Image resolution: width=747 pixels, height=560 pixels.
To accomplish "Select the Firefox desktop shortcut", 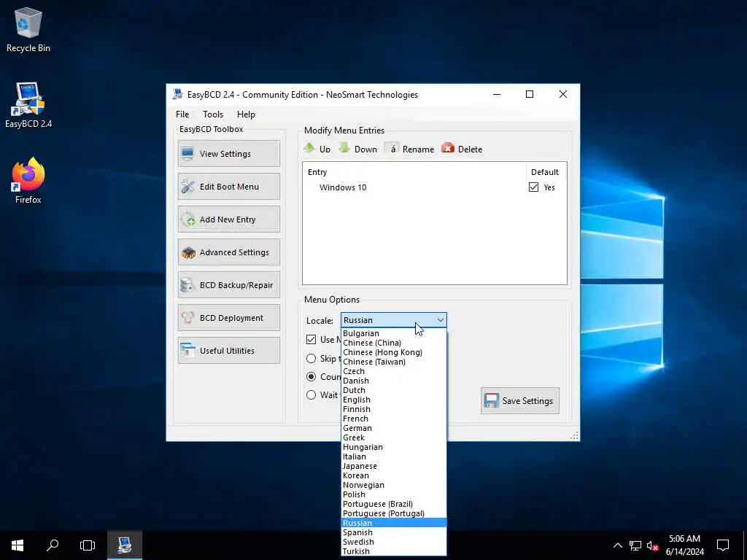I will pyautogui.click(x=28, y=181).
